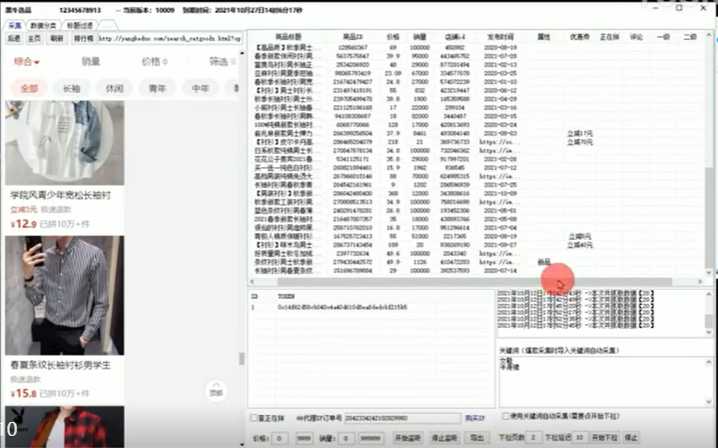Viewport: 718px width, 448px height.
Task: Click the 后退 back navigation button
Action: [13, 38]
